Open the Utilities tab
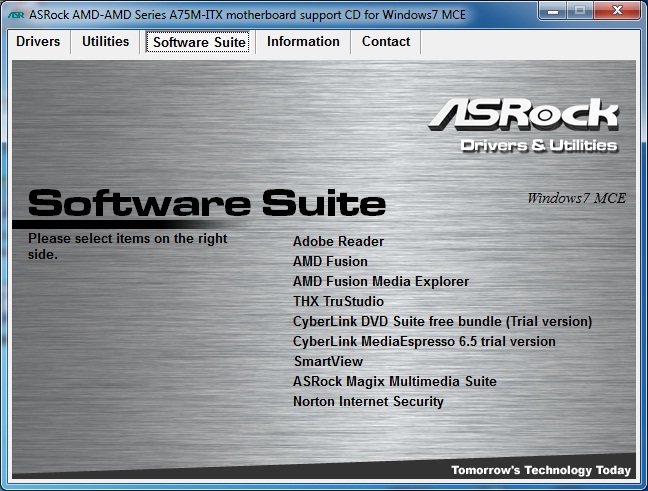 [x=105, y=42]
